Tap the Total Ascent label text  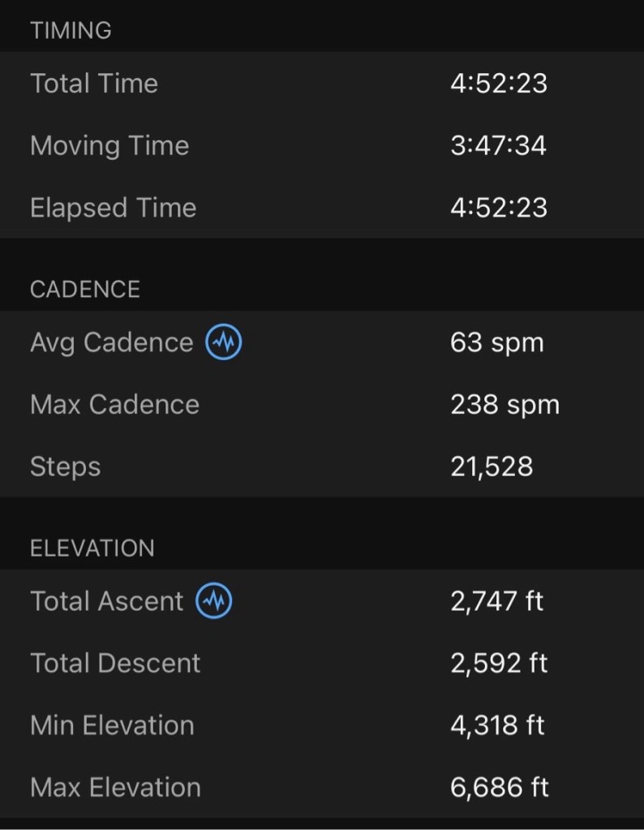click(x=107, y=601)
